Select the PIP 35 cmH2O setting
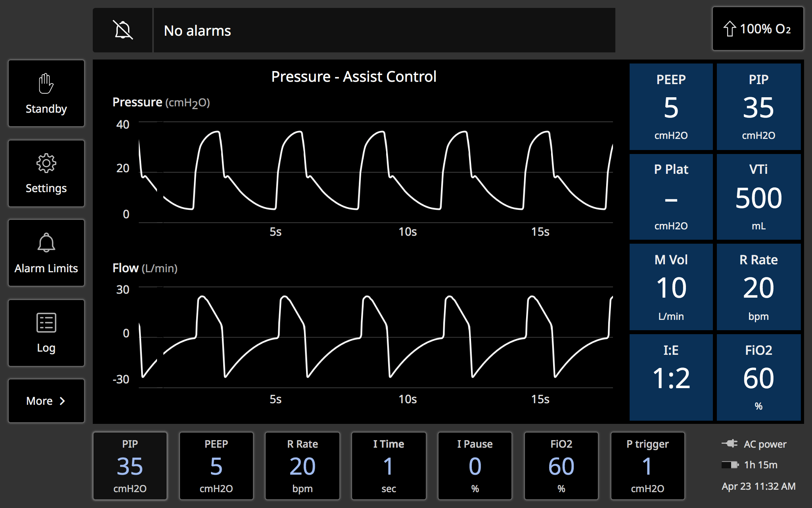 (130, 466)
